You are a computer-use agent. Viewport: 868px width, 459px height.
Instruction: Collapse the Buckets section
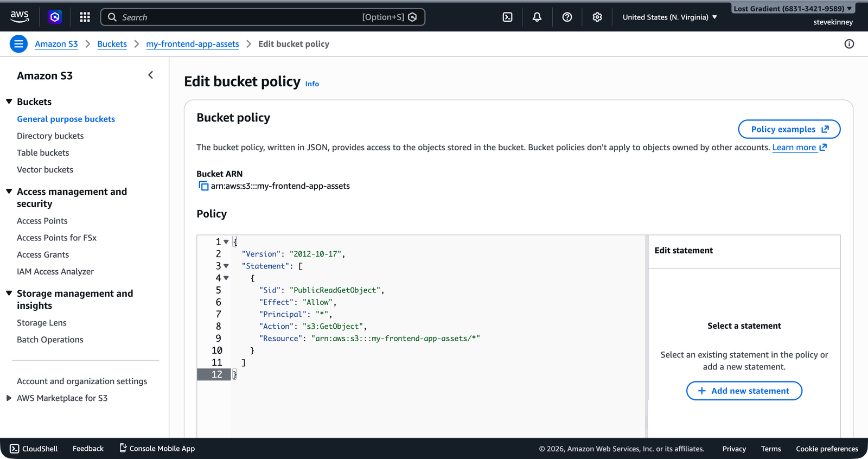9,101
